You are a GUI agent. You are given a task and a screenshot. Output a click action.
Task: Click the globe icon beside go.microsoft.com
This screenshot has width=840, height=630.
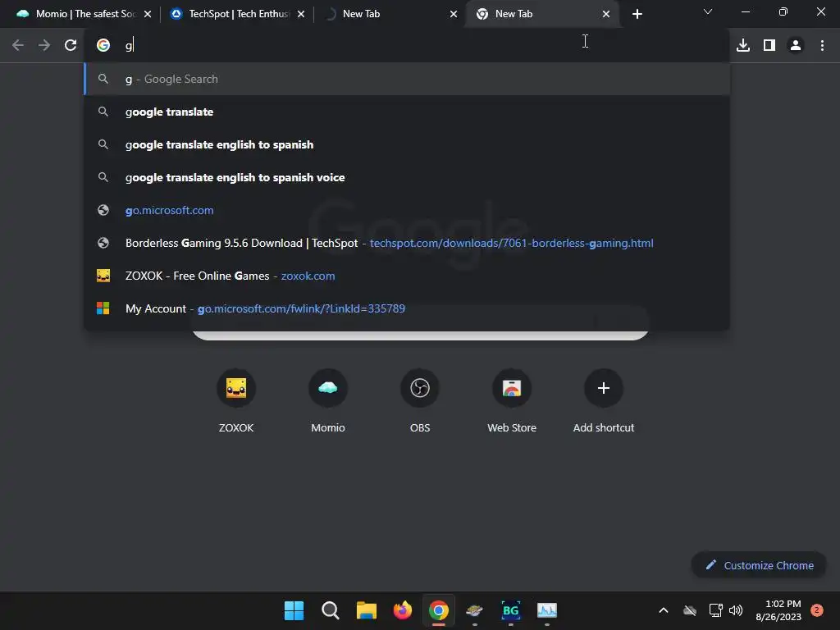pyautogui.click(x=103, y=211)
